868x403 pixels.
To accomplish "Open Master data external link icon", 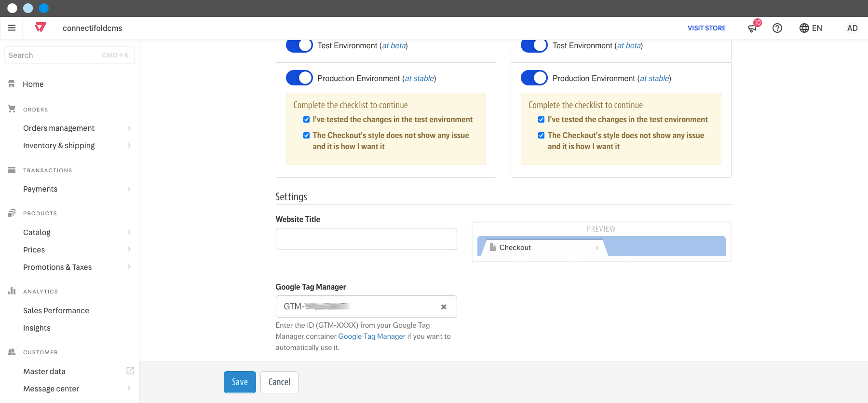I will point(130,371).
